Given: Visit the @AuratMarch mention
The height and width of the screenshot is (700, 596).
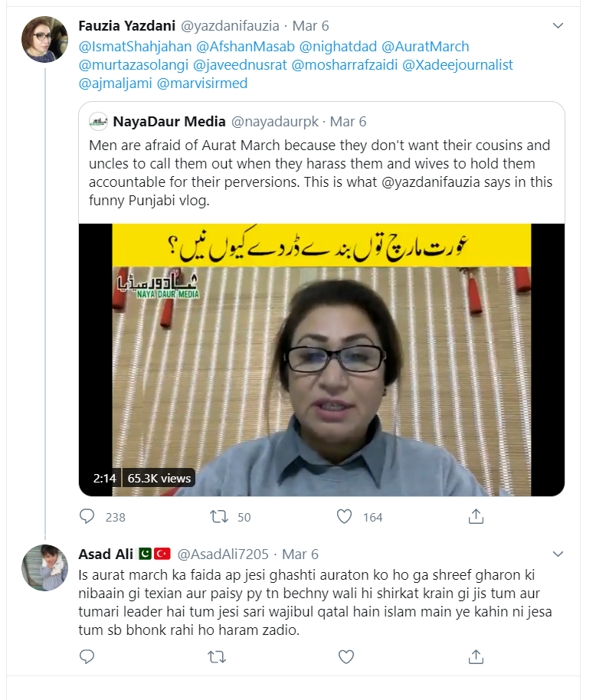Looking at the screenshot, I should tap(425, 47).
